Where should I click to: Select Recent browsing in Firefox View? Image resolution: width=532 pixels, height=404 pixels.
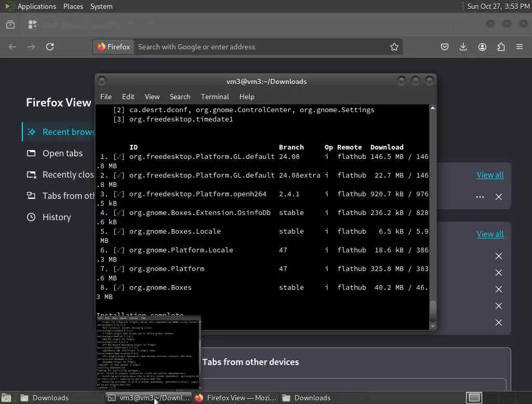[59, 132]
